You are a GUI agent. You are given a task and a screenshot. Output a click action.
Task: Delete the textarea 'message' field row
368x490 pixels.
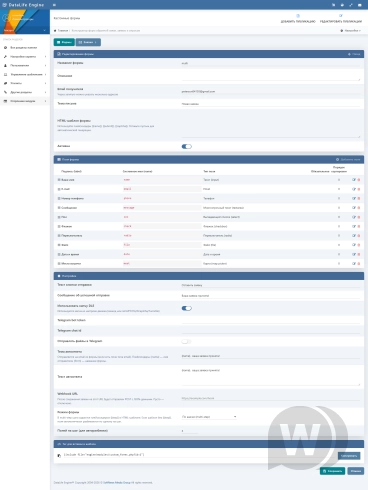359,208
